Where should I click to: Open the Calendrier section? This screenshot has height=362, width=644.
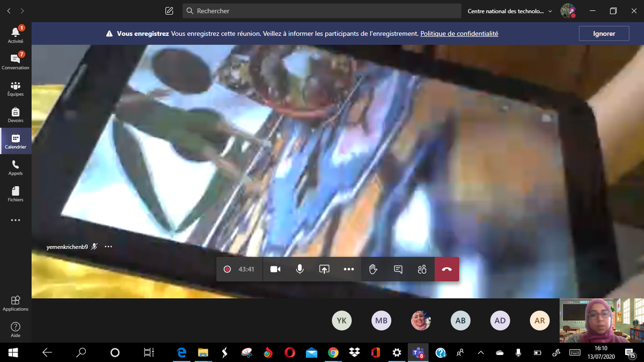click(x=16, y=141)
